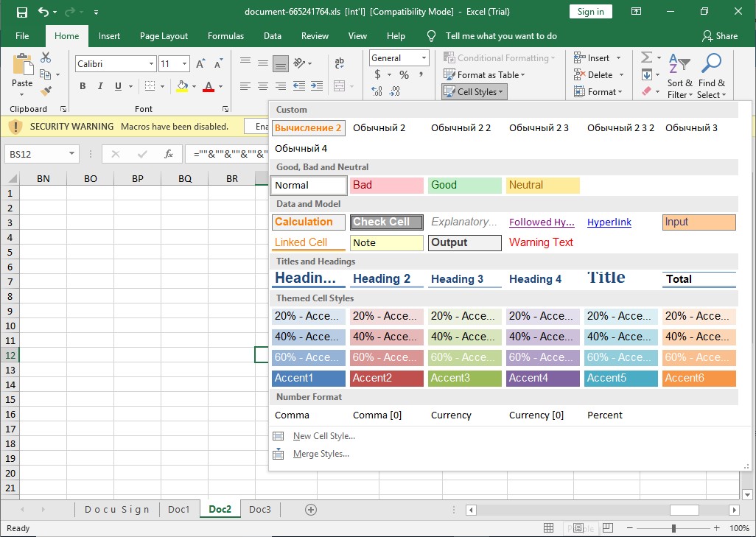Open the Name Box dropdown arrow
The width and height of the screenshot is (756, 537).
71,154
